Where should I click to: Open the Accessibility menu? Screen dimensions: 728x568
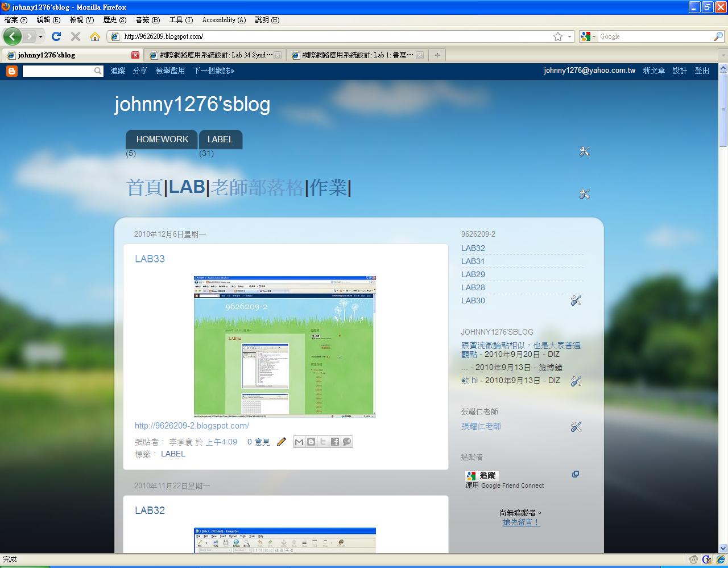(224, 20)
